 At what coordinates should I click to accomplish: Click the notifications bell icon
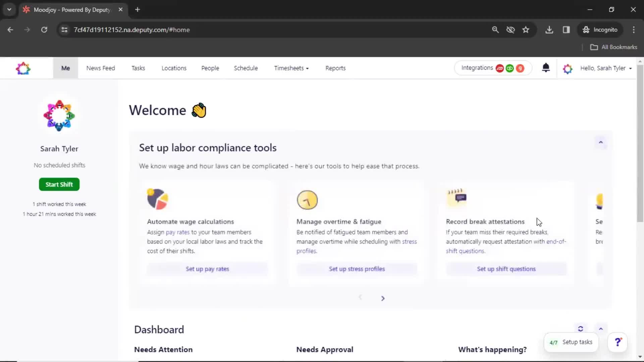(x=546, y=68)
